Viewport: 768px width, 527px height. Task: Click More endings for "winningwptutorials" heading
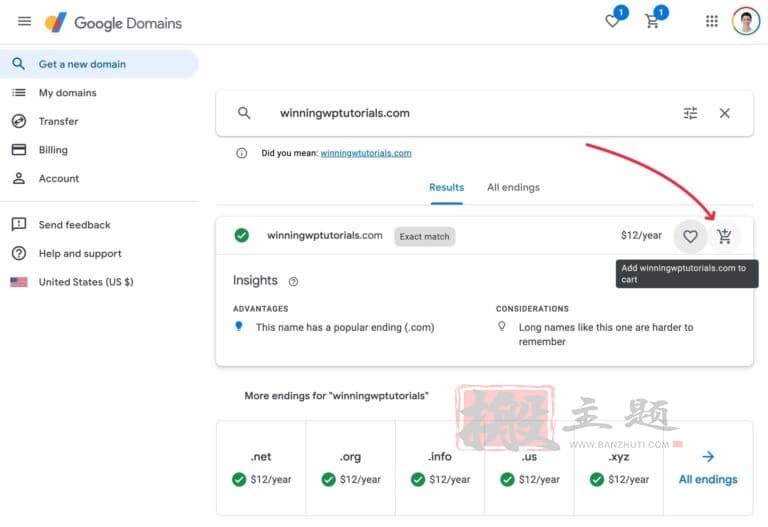pos(336,396)
